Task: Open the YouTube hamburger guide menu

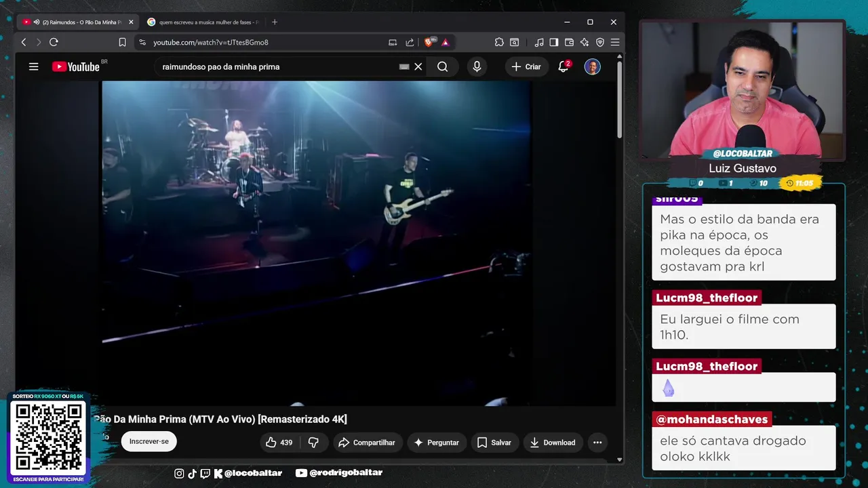Action: [33, 66]
